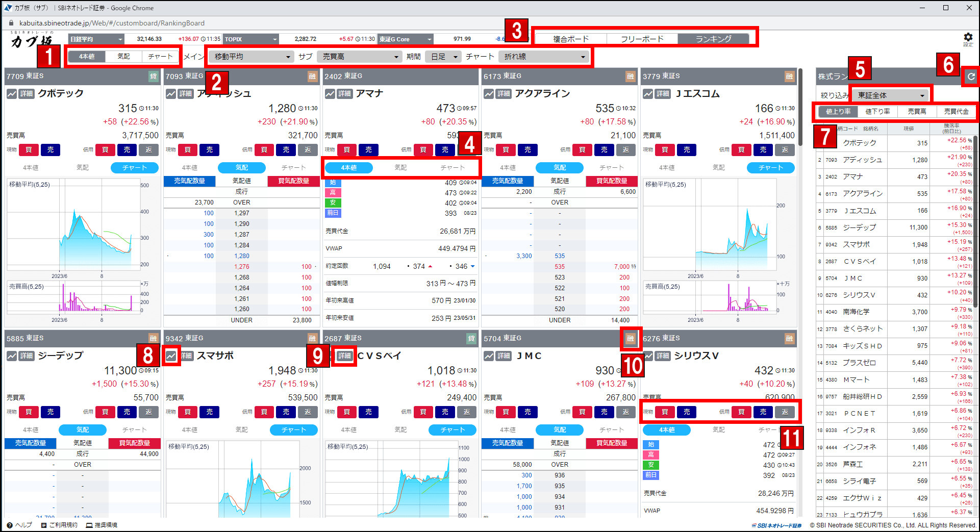Screen dimensions: 980x532
Task: Click the margin badge on 2687 card
Action: point(471,339)
